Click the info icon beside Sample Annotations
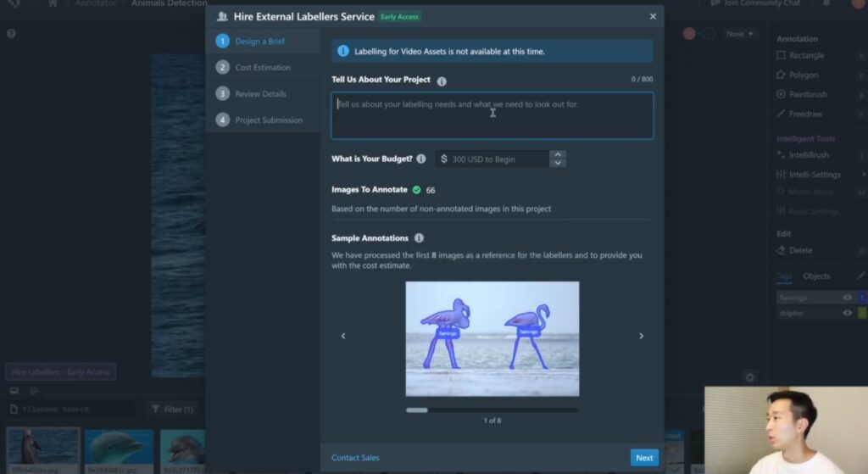Viewport: 868px width, 474px height. [419, 238]
